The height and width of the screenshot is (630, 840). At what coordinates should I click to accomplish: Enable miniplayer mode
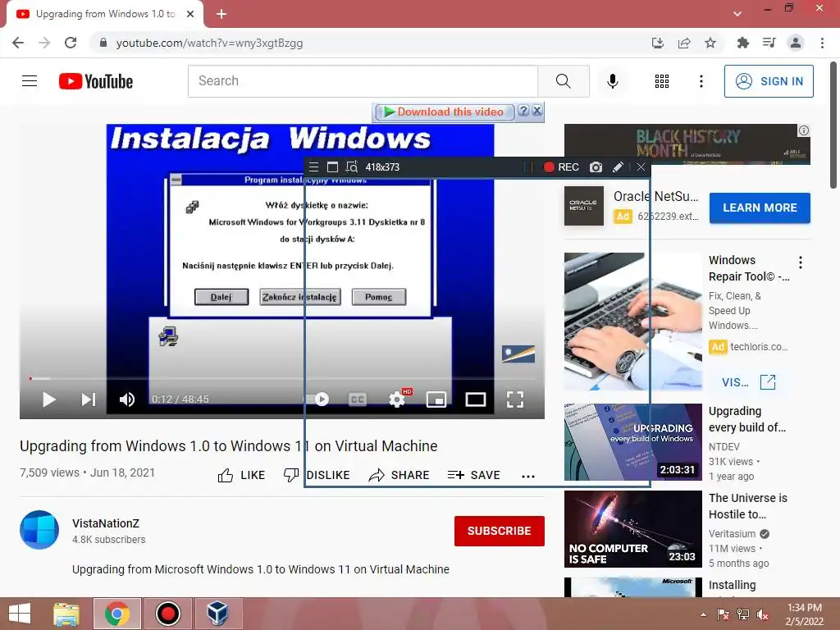pyautogui.click(x=436, y=399)
